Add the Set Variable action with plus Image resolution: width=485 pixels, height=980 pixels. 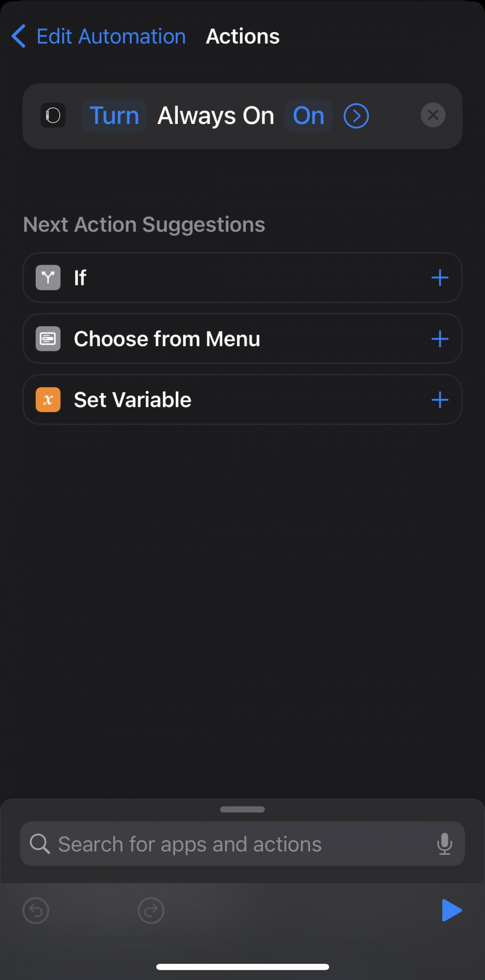[439, 400]
